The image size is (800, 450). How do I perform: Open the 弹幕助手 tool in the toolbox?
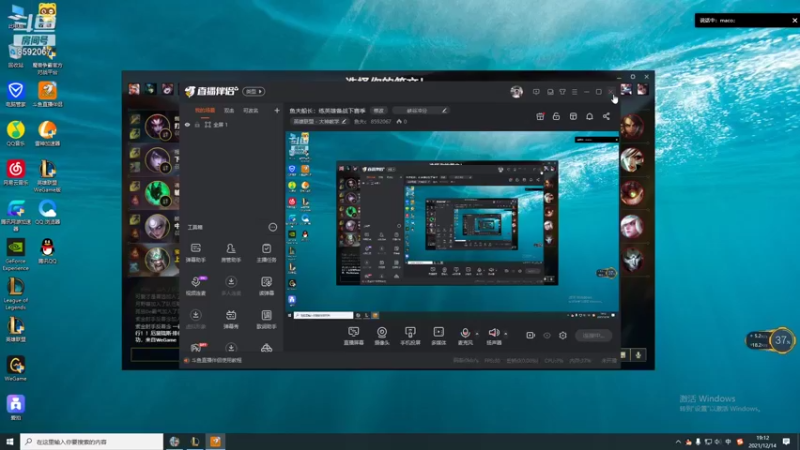(x=196, y=253)
